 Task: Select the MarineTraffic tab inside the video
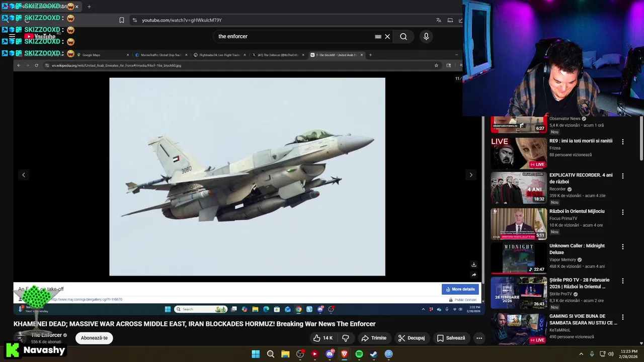[x=162, y=55]
